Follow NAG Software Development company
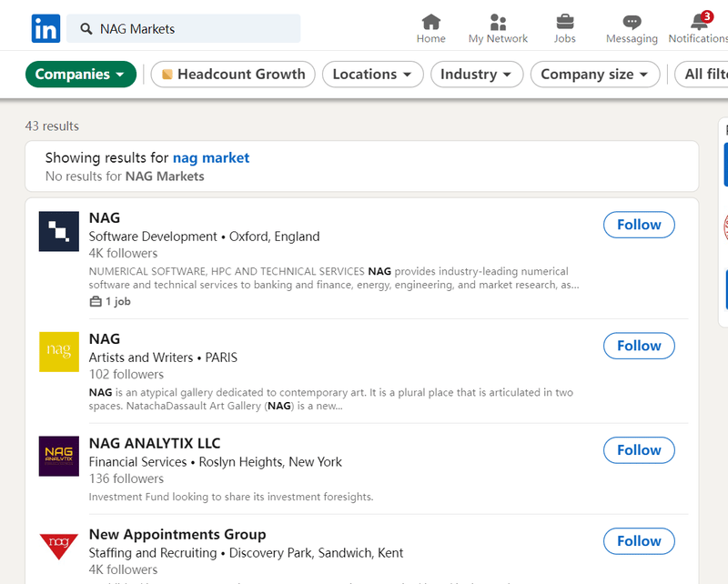The width and height of the screenshot is (728, 584). 639,225
